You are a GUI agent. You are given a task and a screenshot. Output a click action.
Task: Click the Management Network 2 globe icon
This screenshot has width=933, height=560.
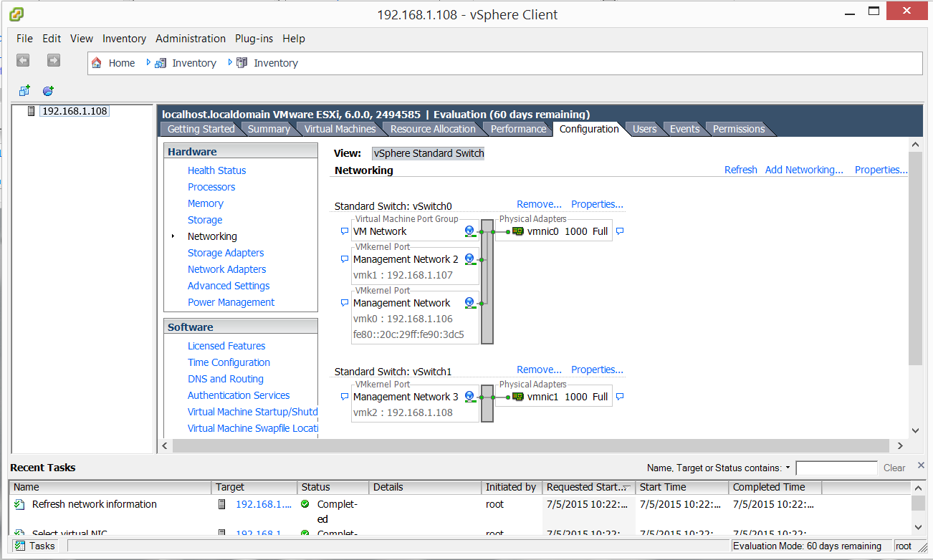click(470, 259)
